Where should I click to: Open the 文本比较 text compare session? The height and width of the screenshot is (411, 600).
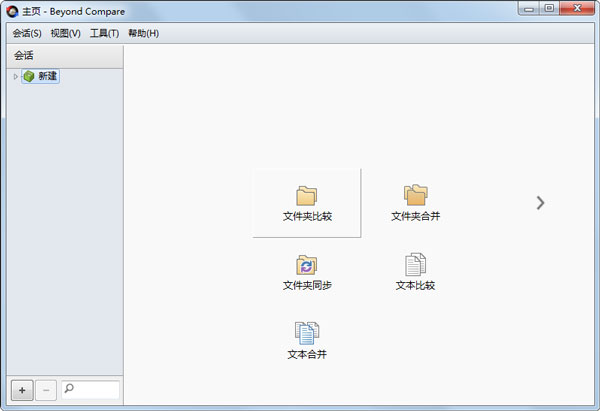point(416,272)
